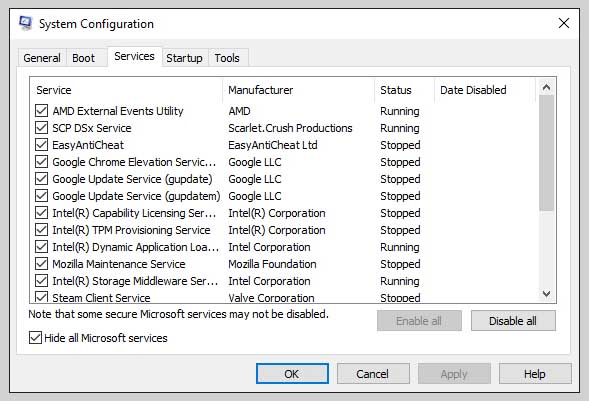Screen dimensions: 589x401
Task: Toggle the SCP DSx Service checkbox
Action: click(x=41, y=128)
